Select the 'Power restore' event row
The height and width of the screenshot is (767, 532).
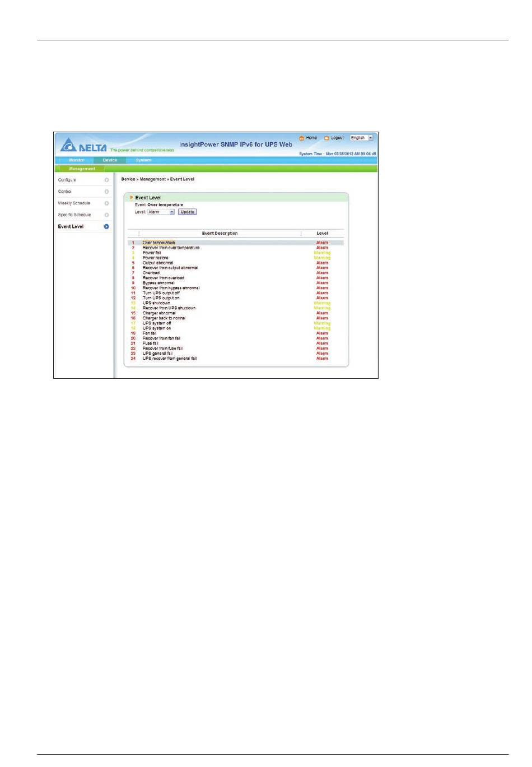click(x=236, y=258)
